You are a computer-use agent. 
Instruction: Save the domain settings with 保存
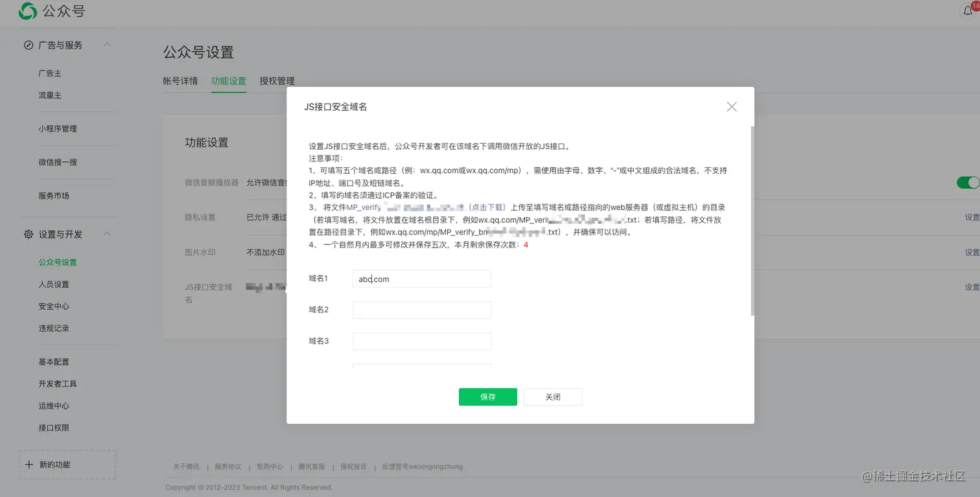(488, 397)
